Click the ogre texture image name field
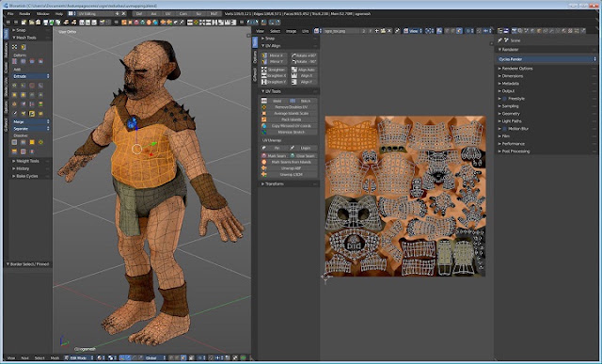Image resolution: width=602 pixels, height=364 pixels. (x=341, y=31)
